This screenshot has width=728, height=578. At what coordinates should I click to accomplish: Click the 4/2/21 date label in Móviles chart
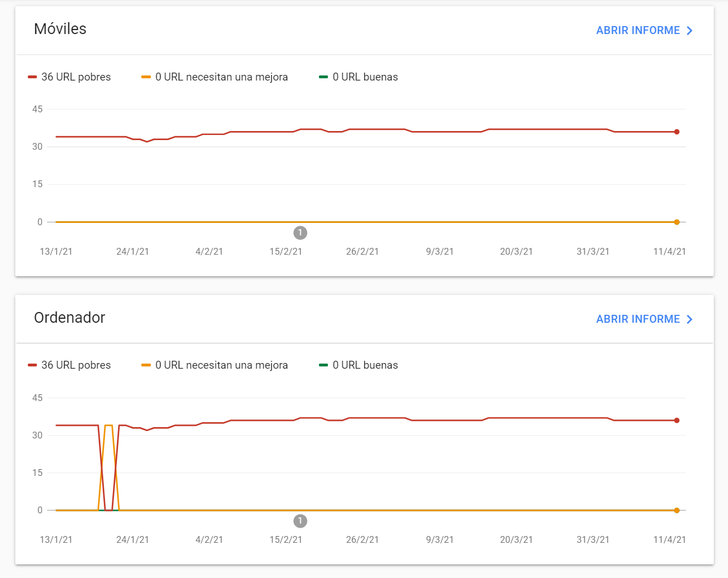(x=209, y=251)
